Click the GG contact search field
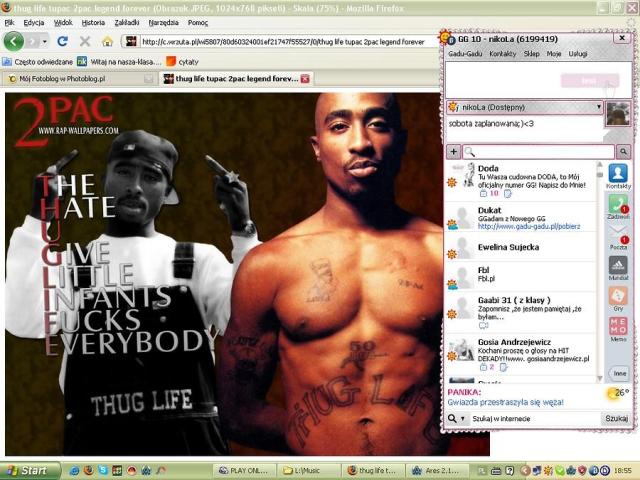 pyautogui.click(x=539, y=152)
